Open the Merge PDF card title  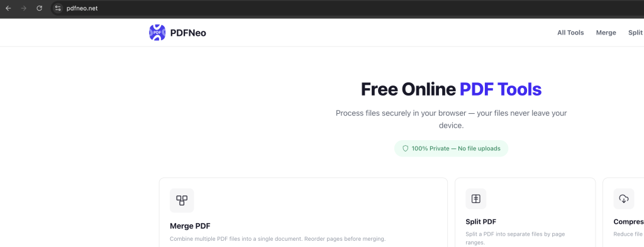click(x=190, y=226)
